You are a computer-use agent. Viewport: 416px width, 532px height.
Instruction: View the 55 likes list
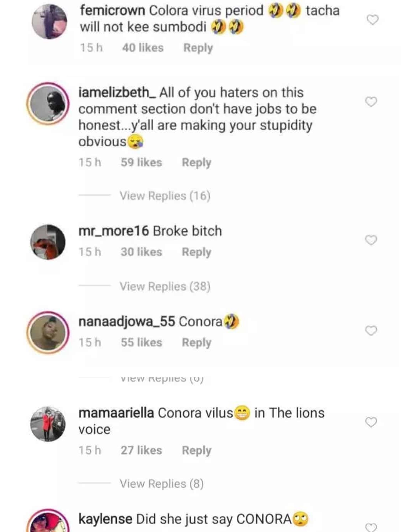click(x=141, y=342)
